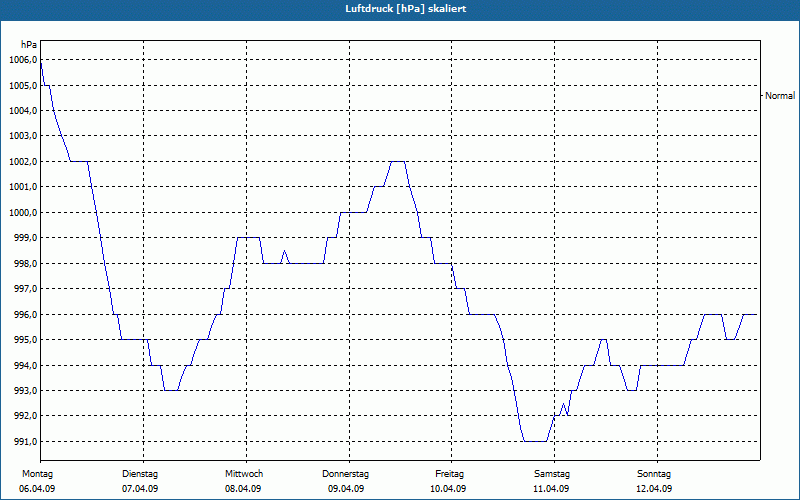Click the 995,0 axis value
The image size is (800, 500).
[x=25, y=340]
